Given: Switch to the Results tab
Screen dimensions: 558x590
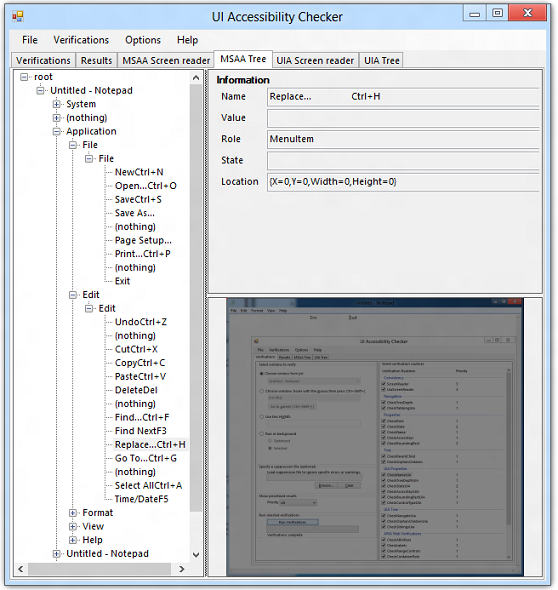Looking at the screenshot, I should [96, 60].
